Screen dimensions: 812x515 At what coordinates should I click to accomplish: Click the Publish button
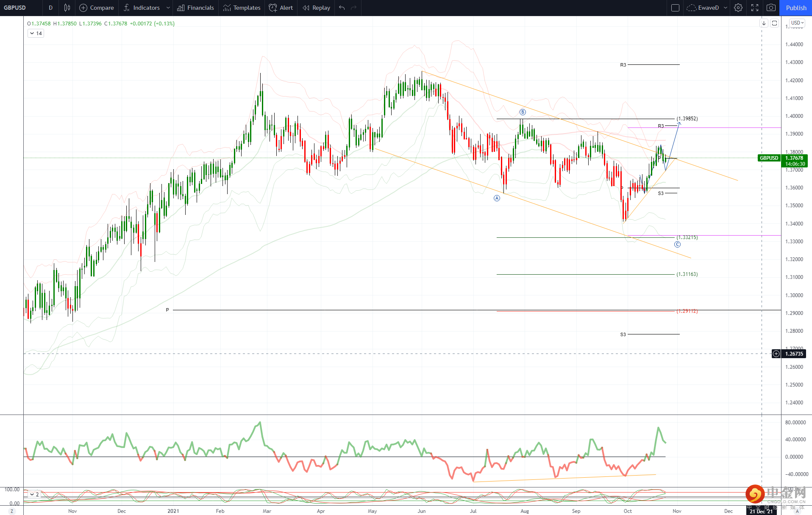[x=796, y=8]
